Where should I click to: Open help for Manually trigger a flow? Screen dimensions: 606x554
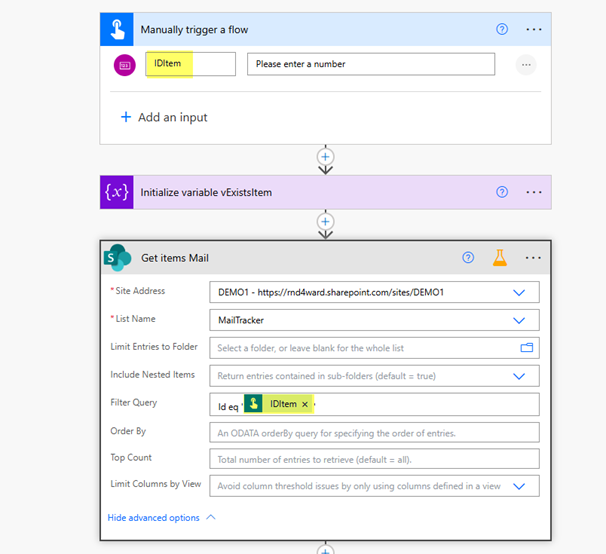502,30
